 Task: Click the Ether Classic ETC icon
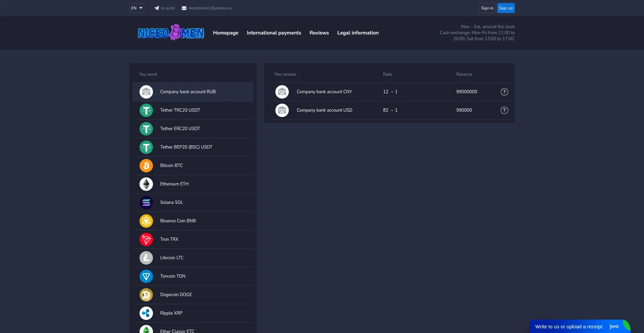tap(146, 329)
